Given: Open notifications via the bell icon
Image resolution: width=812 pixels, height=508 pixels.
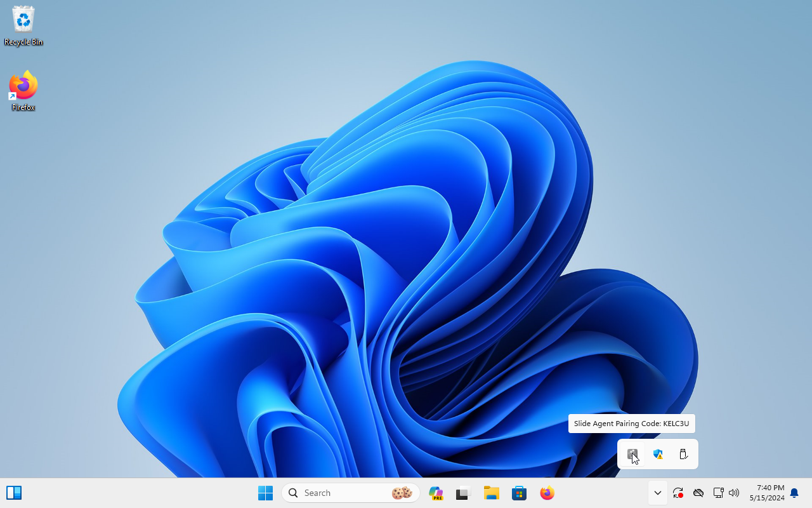Looking at the screenshot, I should pos(794,493).
